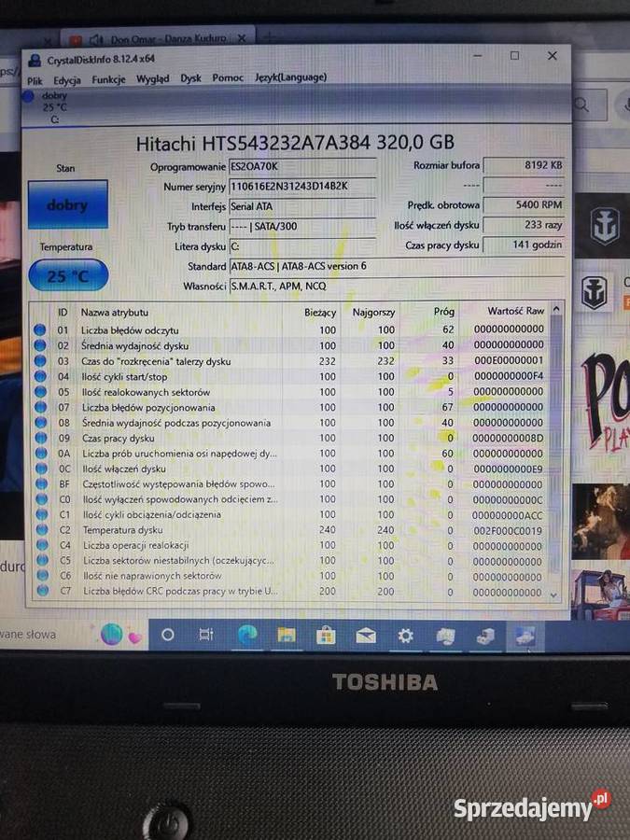630x840 pixels.
Task: Click the Numer seryjny field
Action: tap(302, 186)
